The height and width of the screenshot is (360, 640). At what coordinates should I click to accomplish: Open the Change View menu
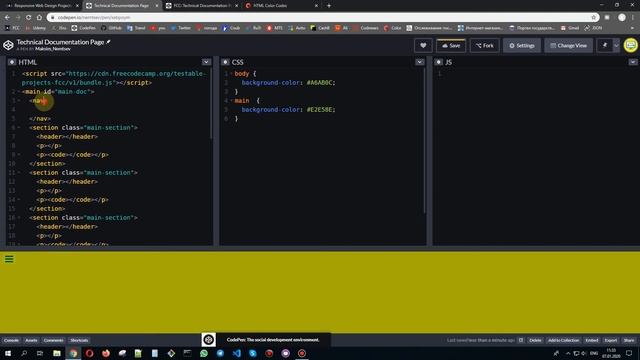(568, 45)
